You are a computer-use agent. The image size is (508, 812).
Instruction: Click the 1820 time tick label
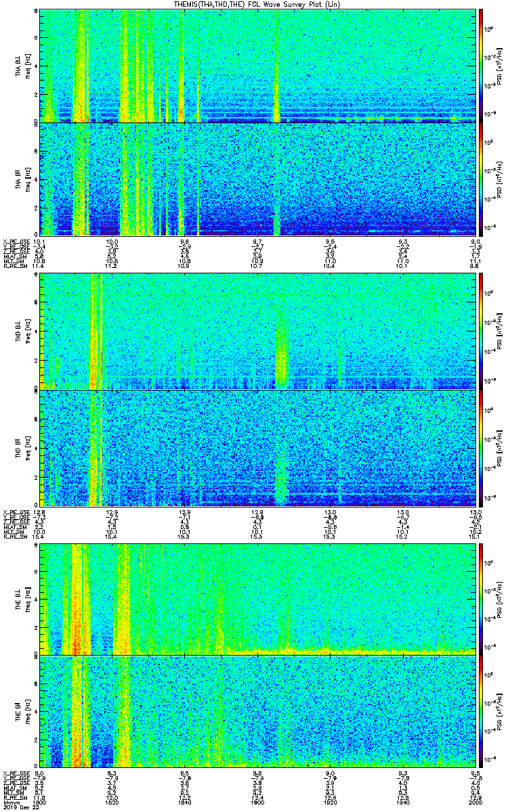click(112, 803)
